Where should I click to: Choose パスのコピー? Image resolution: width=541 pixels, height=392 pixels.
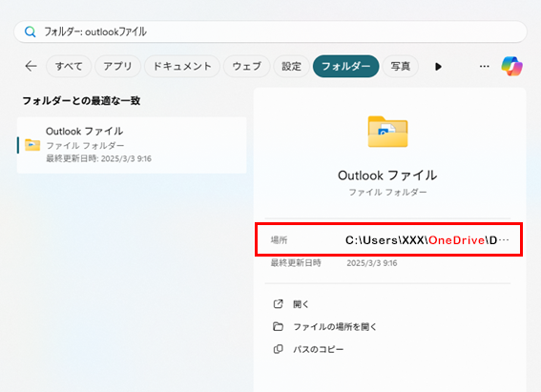coord(319,350)
